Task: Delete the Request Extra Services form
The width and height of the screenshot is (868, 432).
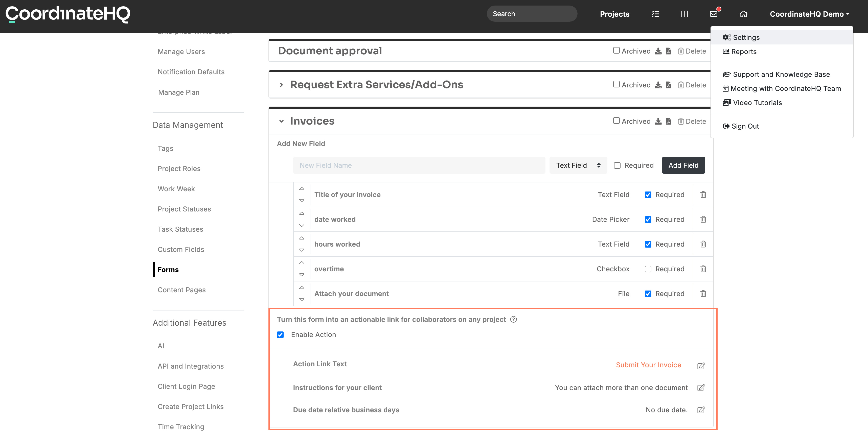Action: pos(692,85)
